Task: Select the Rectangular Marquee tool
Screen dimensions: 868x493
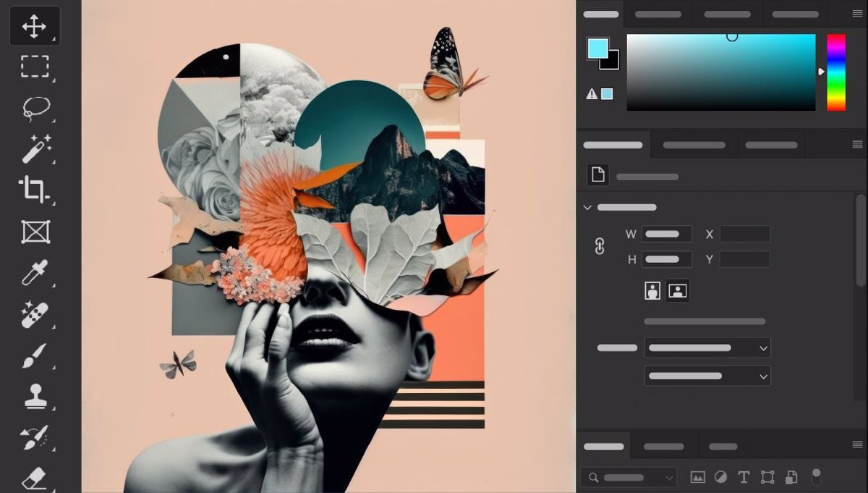Action: point(34,67)
